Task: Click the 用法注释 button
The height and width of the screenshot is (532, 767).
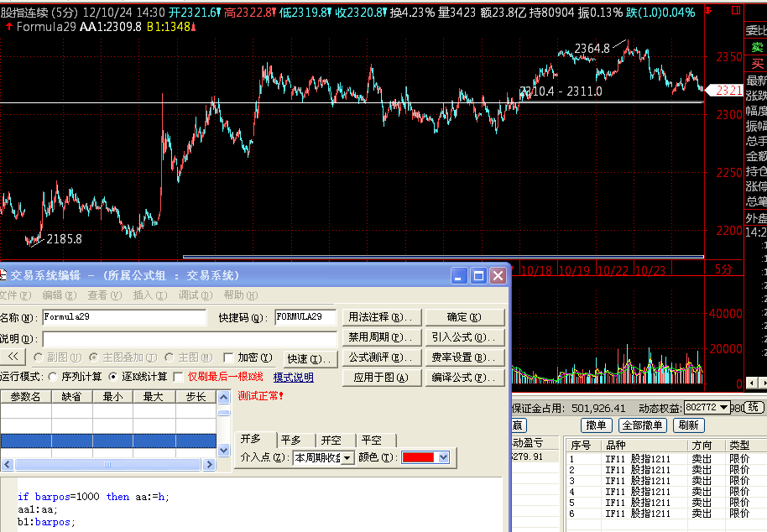Action: pos(382,317)
